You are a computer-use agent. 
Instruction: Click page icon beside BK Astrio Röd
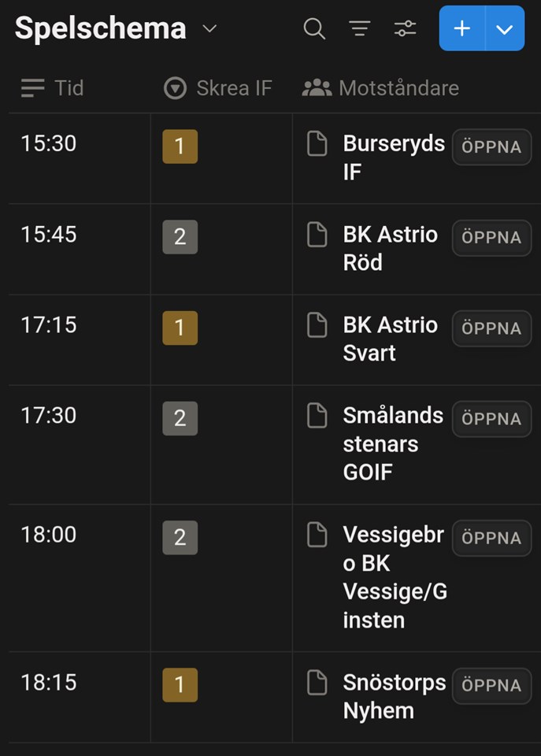pos(317,235)
